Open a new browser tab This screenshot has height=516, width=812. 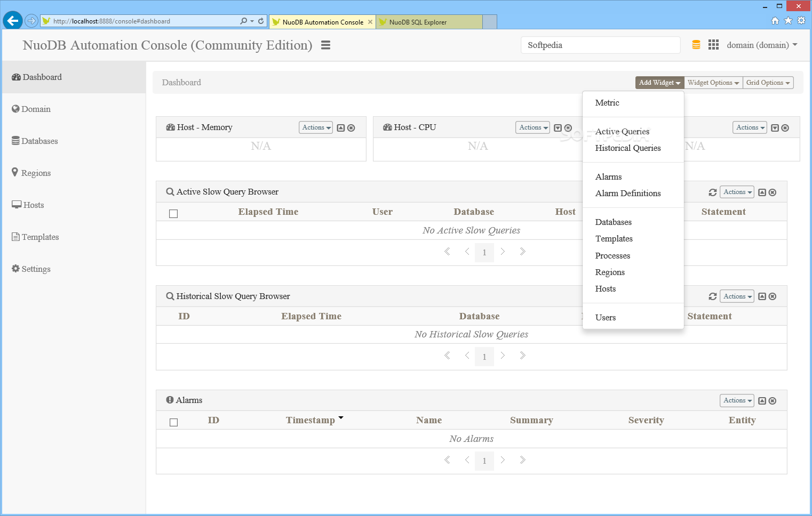point(490,22)
